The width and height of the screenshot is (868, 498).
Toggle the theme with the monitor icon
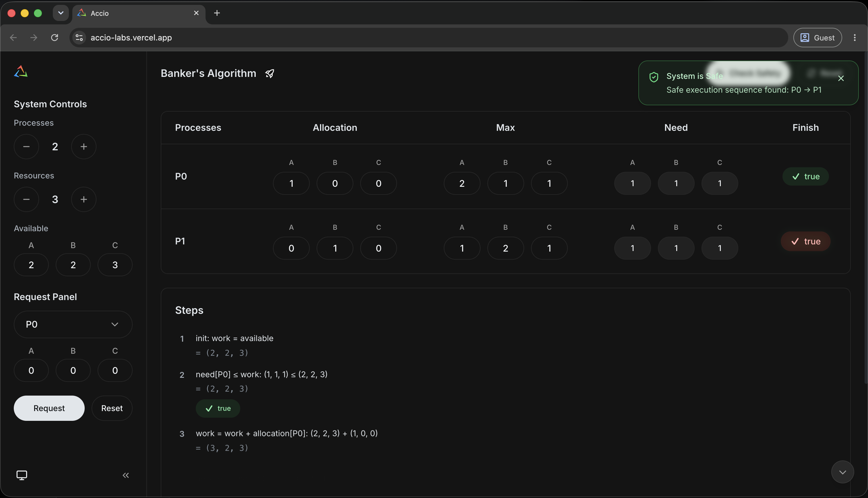[x=22, y=475]
